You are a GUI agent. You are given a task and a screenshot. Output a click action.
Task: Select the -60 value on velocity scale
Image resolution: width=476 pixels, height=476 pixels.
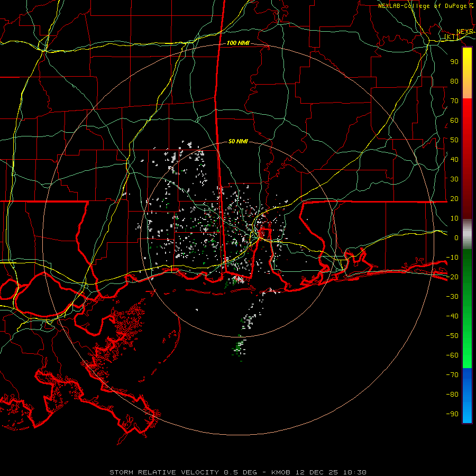(452, 355)
